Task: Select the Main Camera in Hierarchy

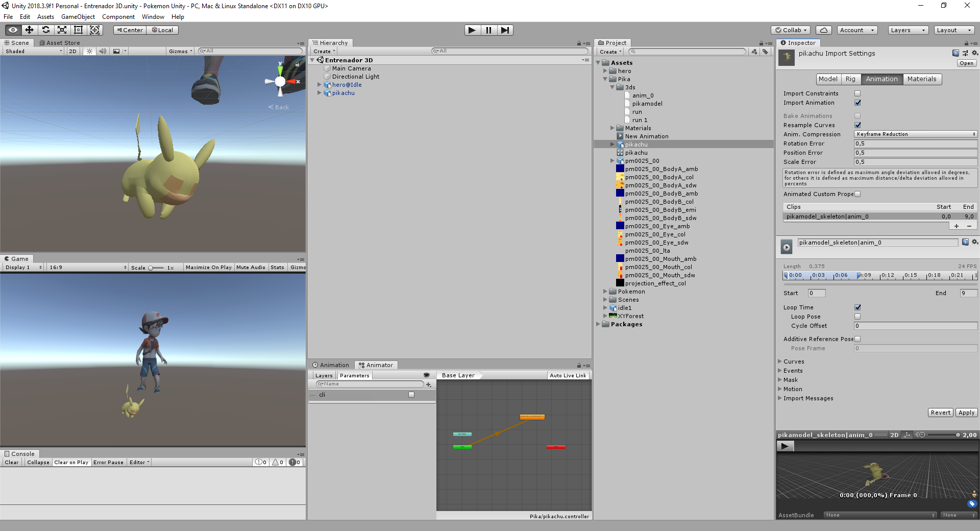Action: [351, 68]
